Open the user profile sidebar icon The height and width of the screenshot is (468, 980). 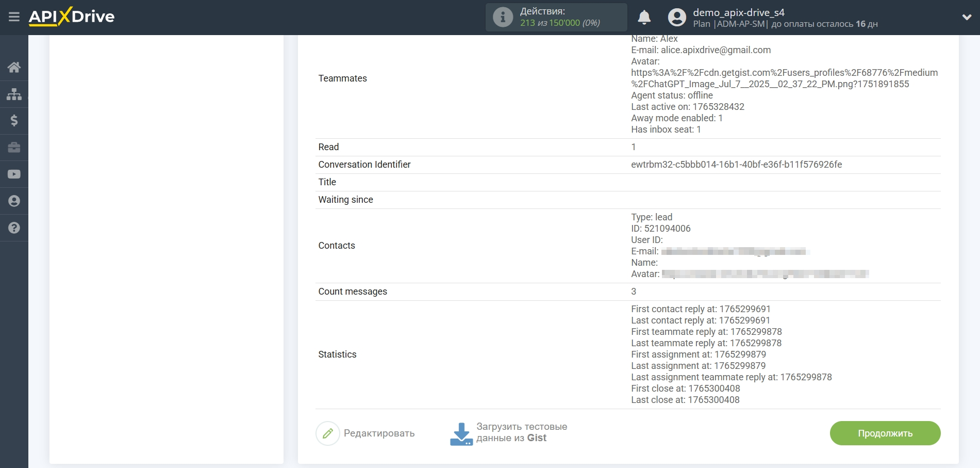[14, 201]
